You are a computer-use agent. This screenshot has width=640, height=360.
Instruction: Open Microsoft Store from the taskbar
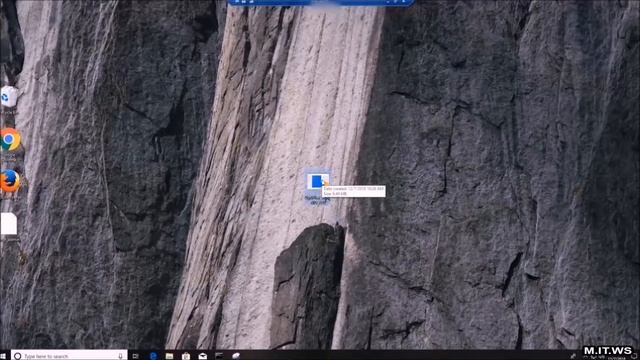(x=186, y=356)
